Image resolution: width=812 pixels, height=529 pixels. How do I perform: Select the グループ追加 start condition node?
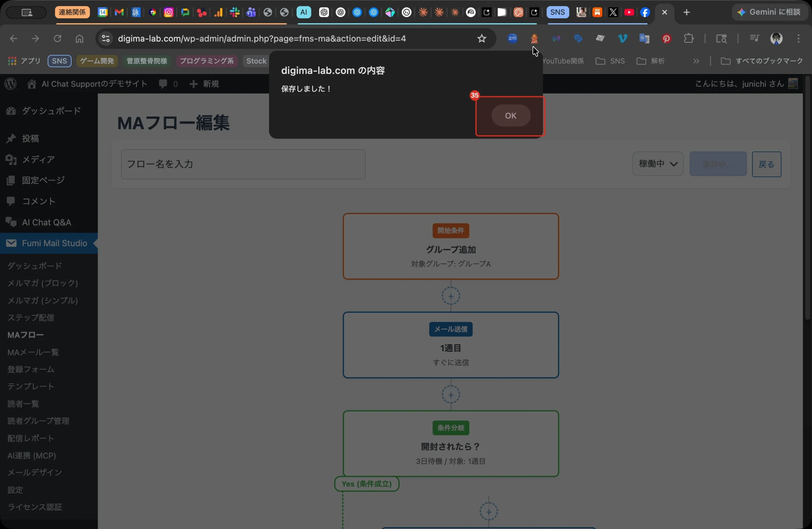click(x=450, y=247)
